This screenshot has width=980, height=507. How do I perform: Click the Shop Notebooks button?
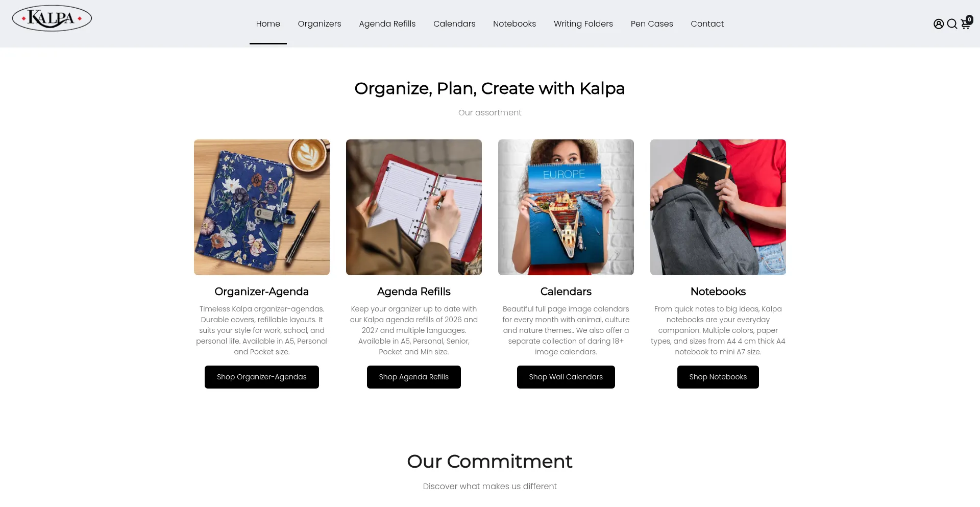(718, 377)
